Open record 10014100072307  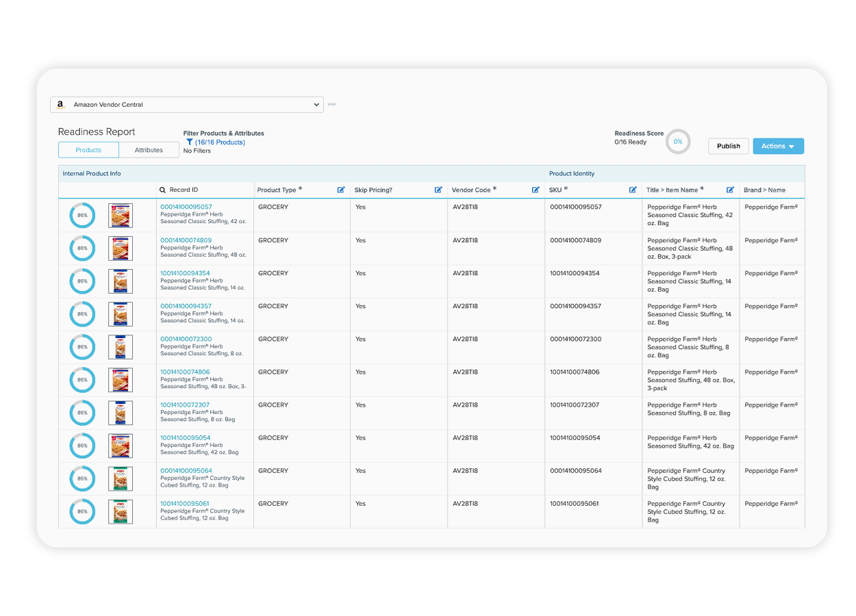(185, 405)
